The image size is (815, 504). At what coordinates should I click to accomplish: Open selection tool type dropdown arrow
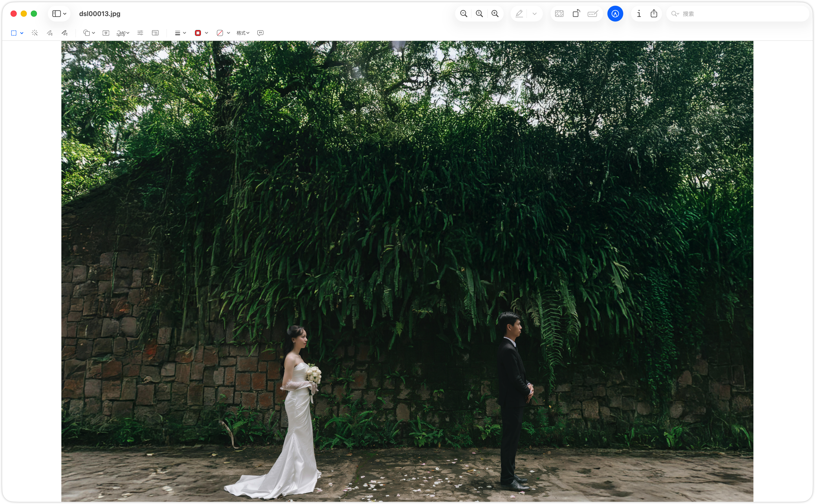(x=22, y=33)
